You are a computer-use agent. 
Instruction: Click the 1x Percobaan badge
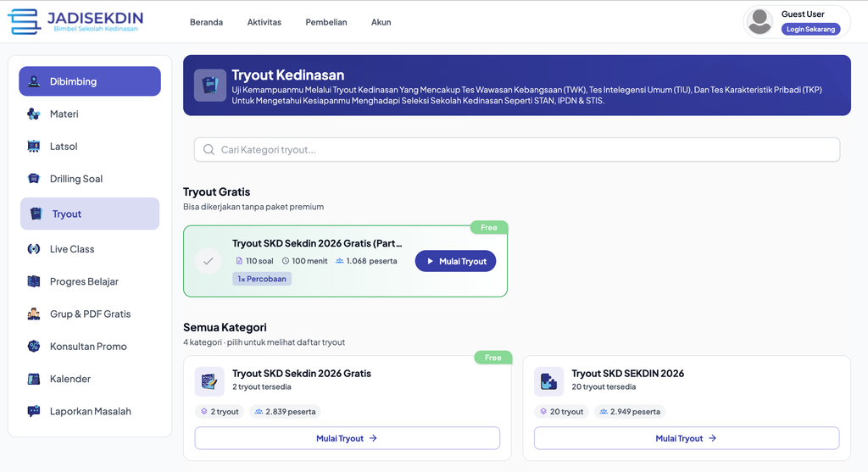click(262, 279)
